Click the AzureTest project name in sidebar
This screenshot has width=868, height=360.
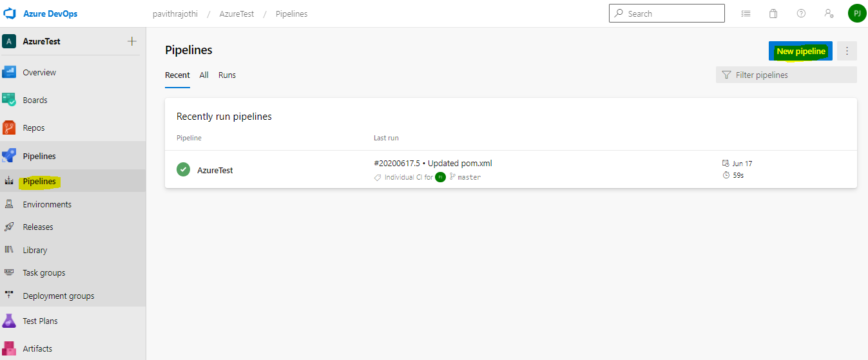tap(41, 41)
